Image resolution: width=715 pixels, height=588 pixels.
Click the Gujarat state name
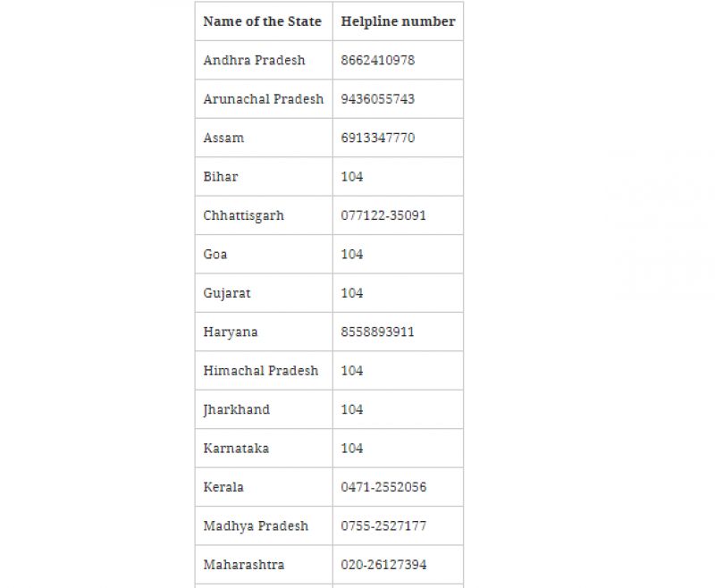pos(227,293)
